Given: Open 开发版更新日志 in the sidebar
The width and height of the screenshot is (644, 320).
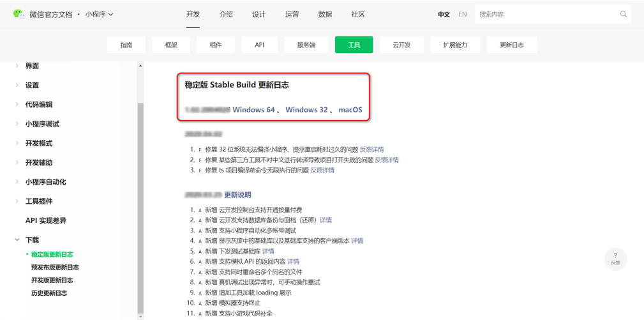Looking at the screenshot, I should pyautogui.click(x=52, y=280).
